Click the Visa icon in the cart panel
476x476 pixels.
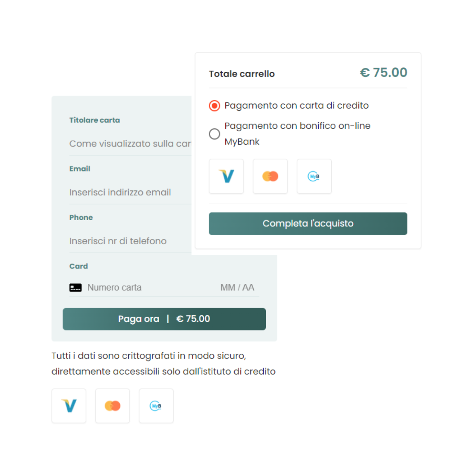(x=226, y=176)
